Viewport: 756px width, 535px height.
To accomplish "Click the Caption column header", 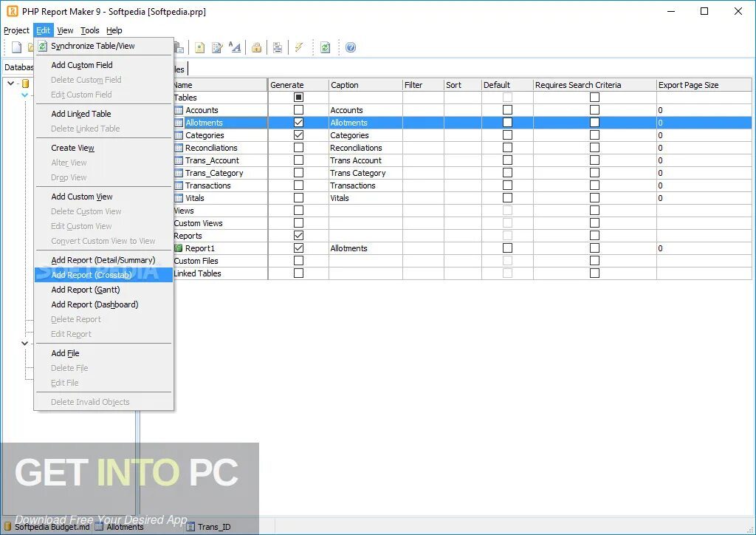I will 365,85.
